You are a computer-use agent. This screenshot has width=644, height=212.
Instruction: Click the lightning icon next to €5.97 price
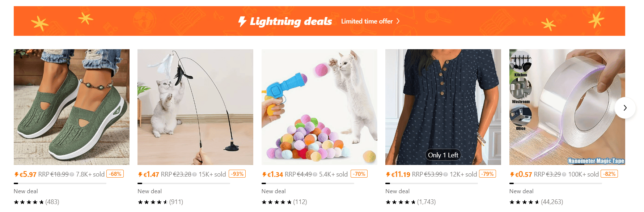point(17,174)
